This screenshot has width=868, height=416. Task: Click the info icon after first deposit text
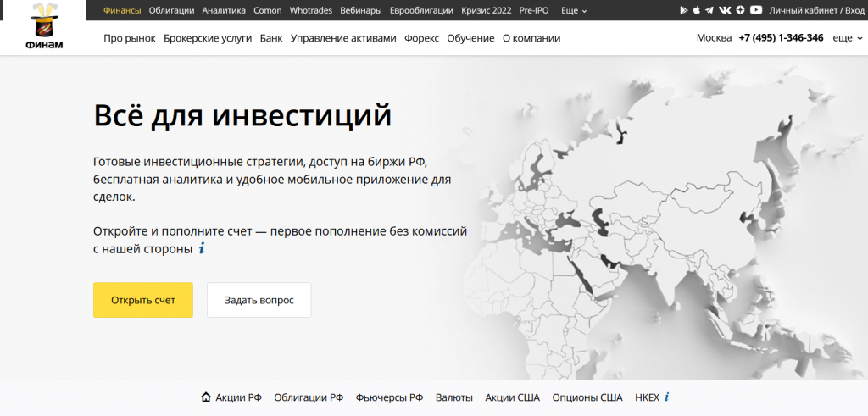pos(202,249)
